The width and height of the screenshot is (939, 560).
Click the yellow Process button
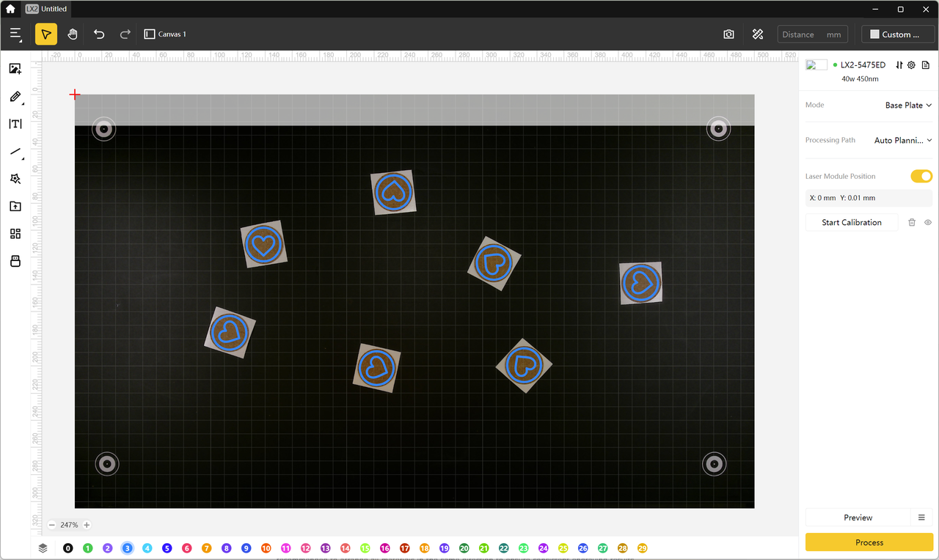pos(869,542)
